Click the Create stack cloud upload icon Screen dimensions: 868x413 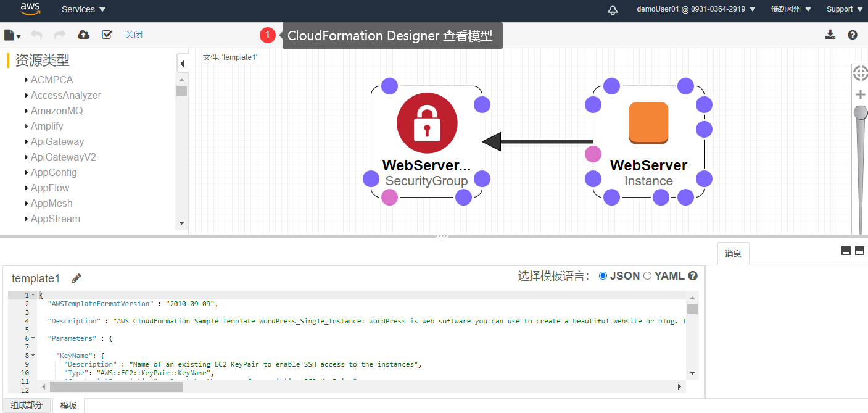click(84, 35)
